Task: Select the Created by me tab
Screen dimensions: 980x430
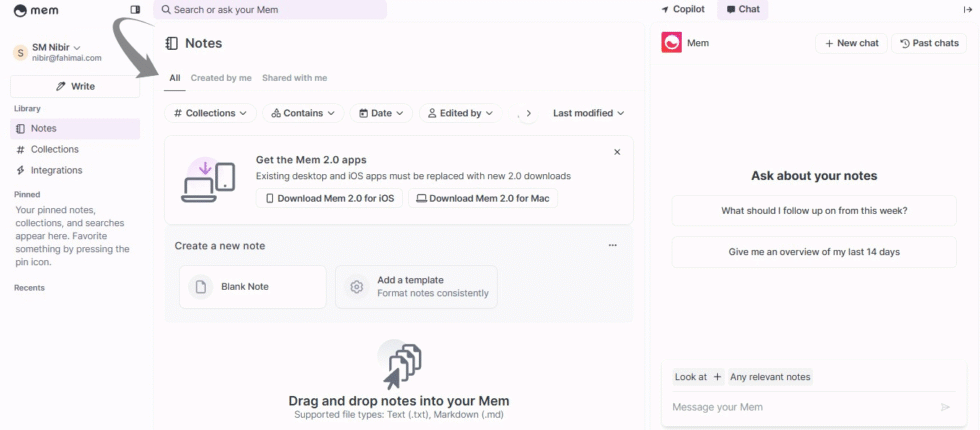Action: 221,78
